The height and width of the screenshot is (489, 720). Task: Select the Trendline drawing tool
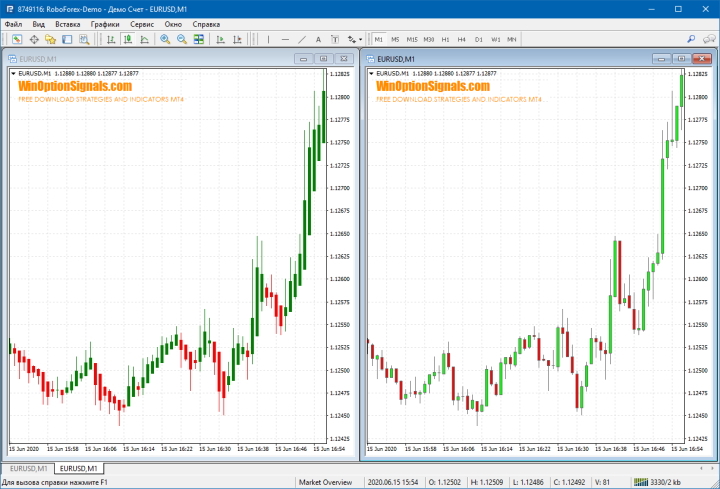pos(302,39)
